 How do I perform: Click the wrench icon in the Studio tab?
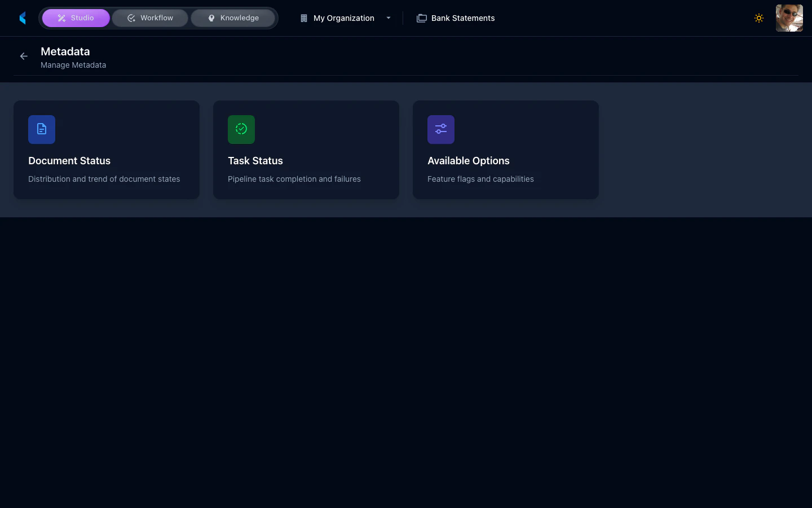pos(62,17)
